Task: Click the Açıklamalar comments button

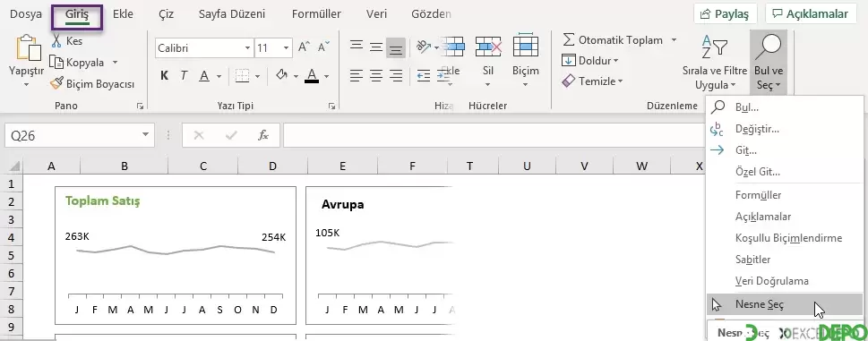Action: [x=811, y=13]
